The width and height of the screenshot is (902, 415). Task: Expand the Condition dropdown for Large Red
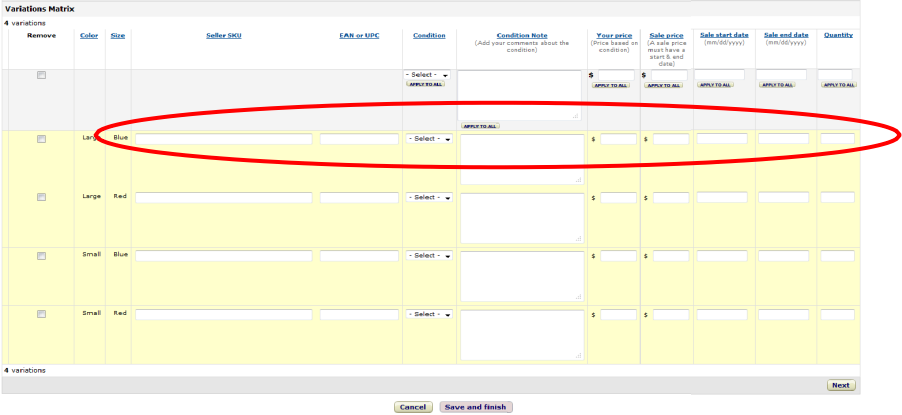point(430,198)
